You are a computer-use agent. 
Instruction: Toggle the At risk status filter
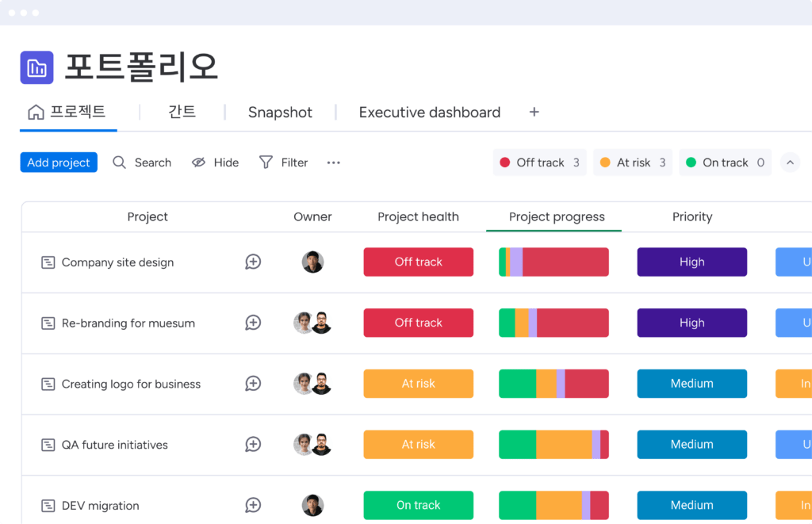[633, 163]
